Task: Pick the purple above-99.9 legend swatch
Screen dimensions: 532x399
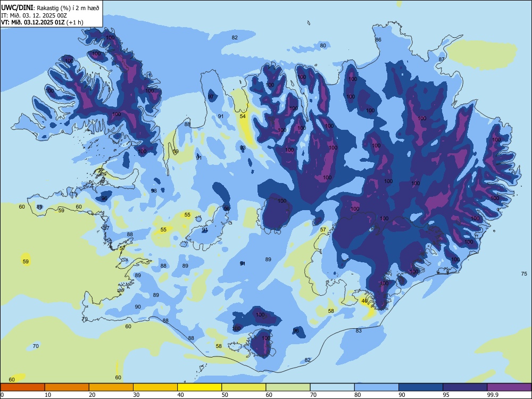Action: [x=509, y=387]
